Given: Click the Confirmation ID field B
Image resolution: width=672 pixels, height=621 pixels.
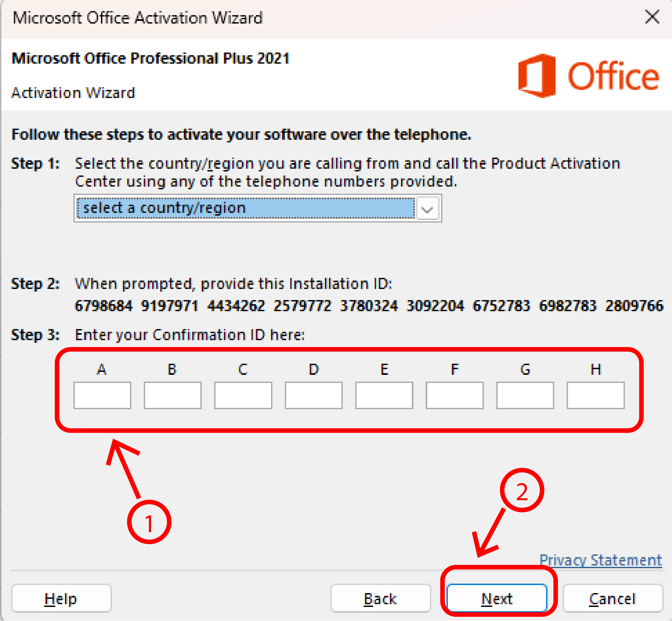Looking at the screenshot, I should point(173,395).
